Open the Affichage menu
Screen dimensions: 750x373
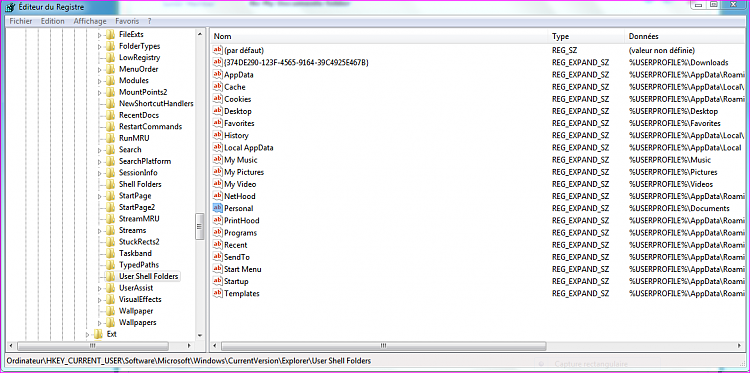point(90,21)
